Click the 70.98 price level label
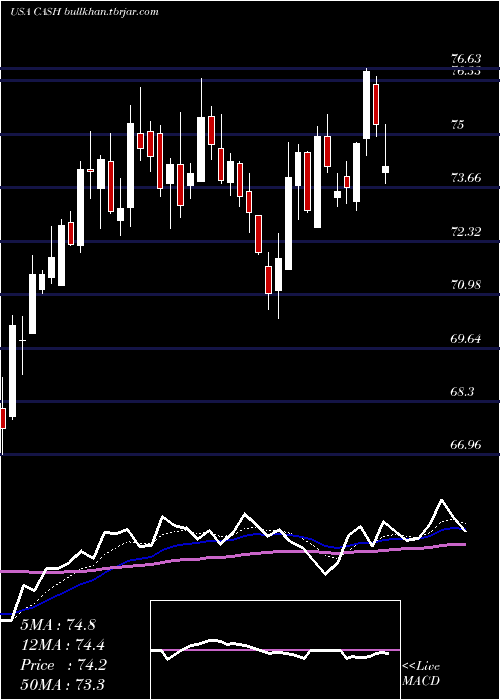Screen dimensions: 500x700 pos(466,284)
